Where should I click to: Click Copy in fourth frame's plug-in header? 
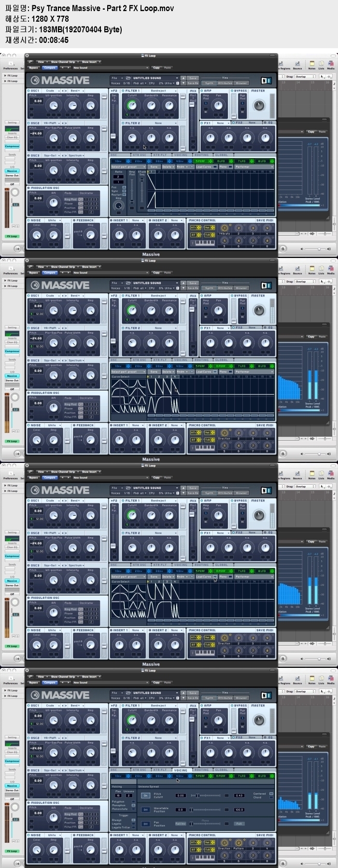point(156,682)
